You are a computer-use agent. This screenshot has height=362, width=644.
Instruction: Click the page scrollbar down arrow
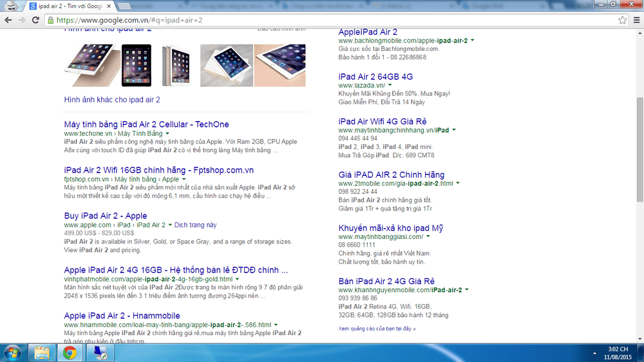(x=640, y=339)
